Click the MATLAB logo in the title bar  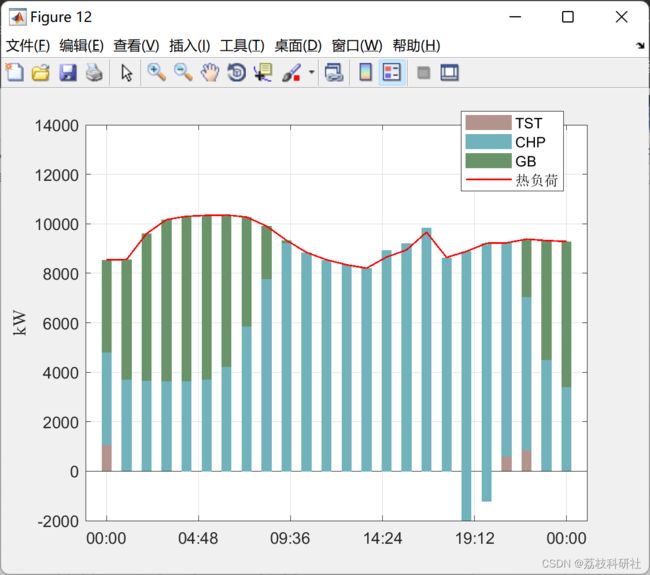(x=17, y=17)
